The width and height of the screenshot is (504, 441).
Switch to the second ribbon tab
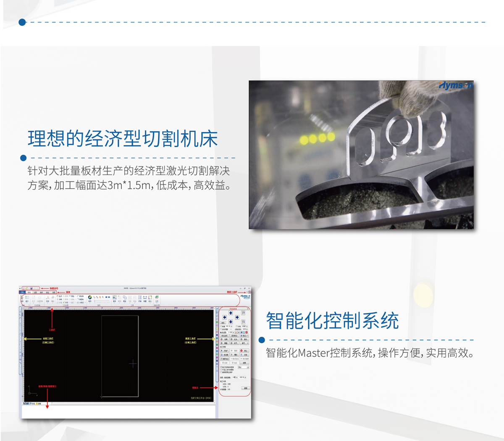(x=29, y=292)
